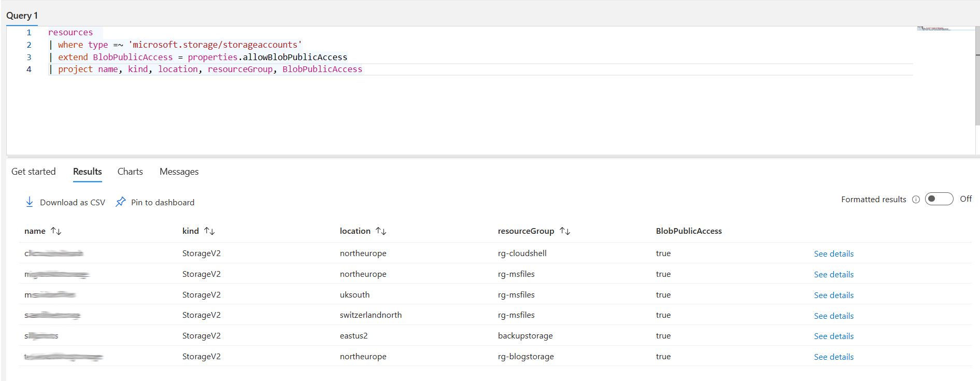Open See details for uksouth row
Screen dimensions: 980x381
click(x=834, y=295)
